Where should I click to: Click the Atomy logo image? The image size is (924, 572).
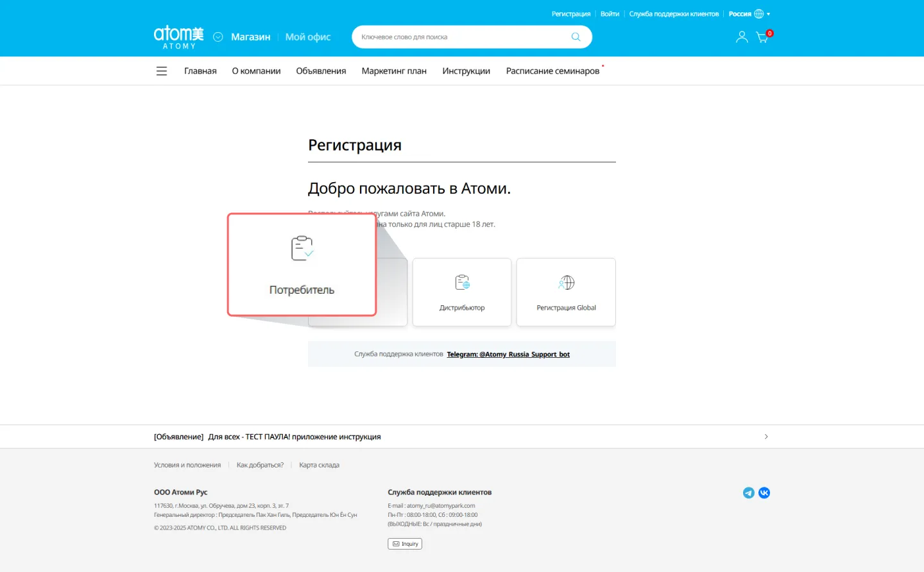[x=178, y=37]
